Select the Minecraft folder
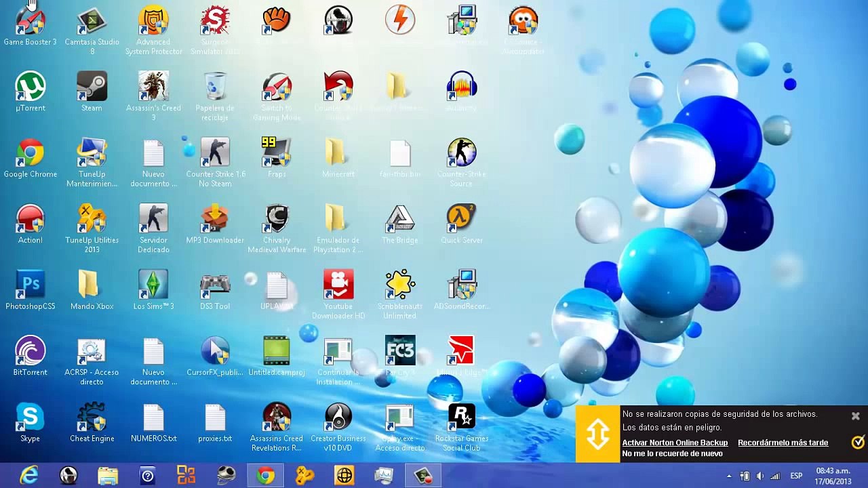Image resolution: width=868 pixels, height=488 pixels. [338, 158]
